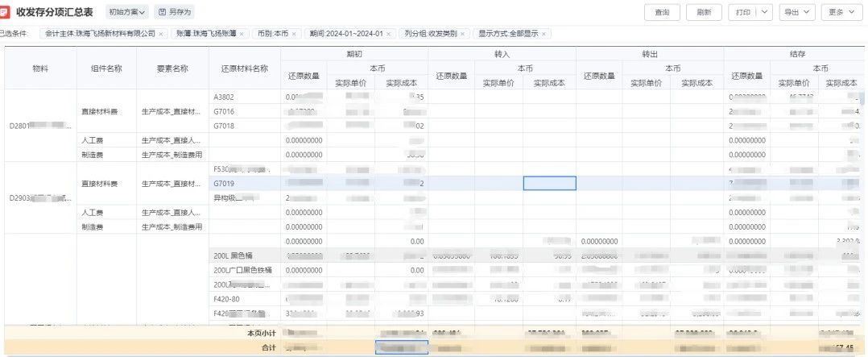Click the 物料 column header
Viewport: 868px width, 357px height.
pos(40,68)
